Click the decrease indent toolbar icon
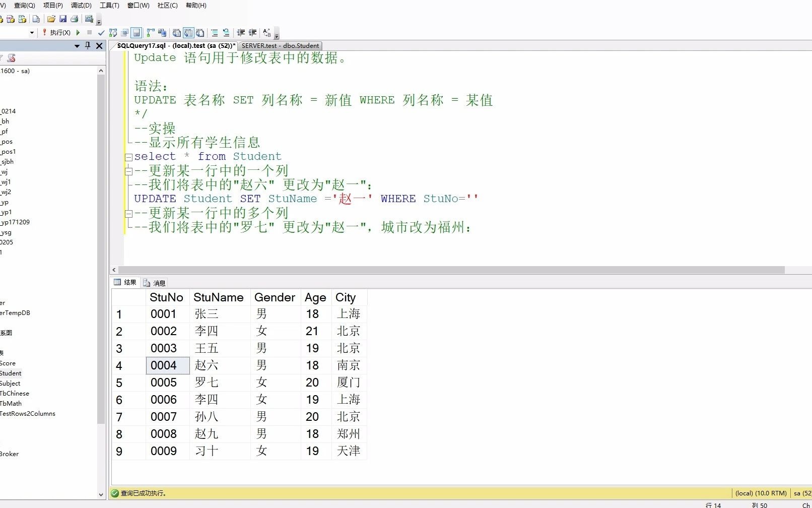 point(241,33)
